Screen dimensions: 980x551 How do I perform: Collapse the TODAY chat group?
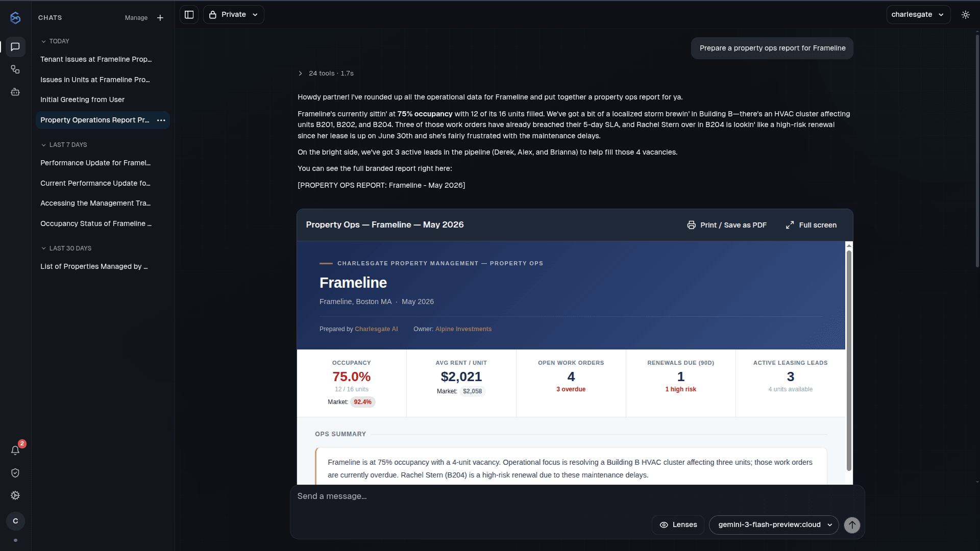(x=55, y=41)
